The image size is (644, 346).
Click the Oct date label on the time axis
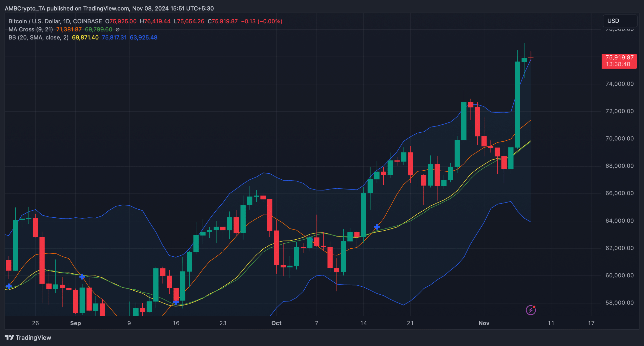(276, 323)
